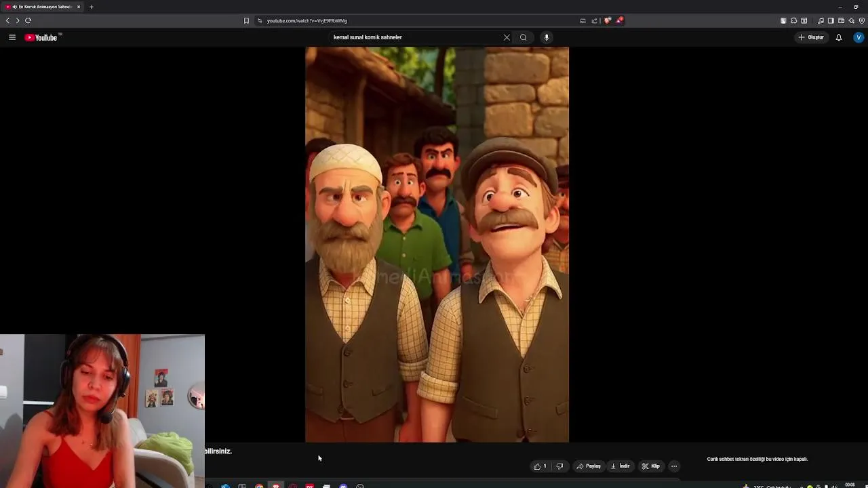The width and height of the screenshot is (868, 488).
Task: Mute the tab via its speaker icon
Action: tap(15, 7)
